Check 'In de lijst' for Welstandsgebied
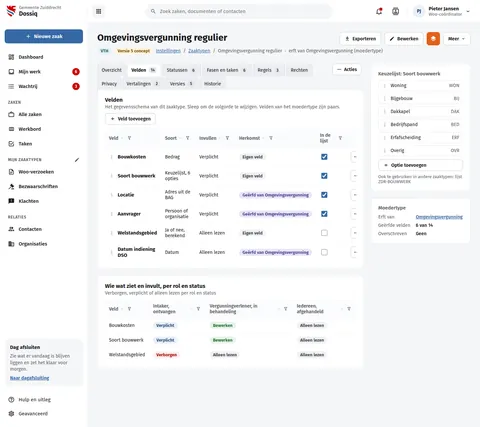 (324, 233)
